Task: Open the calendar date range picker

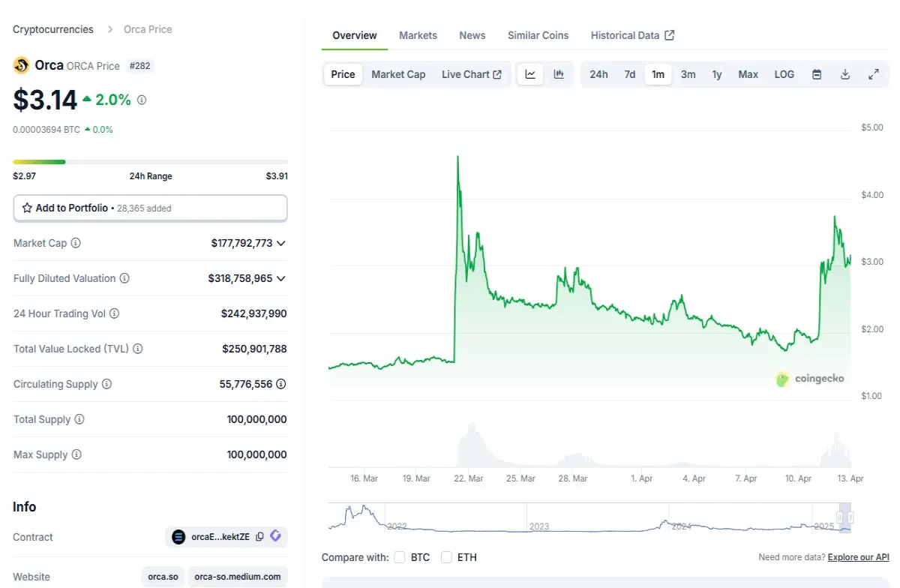Action: coord(817,74)
